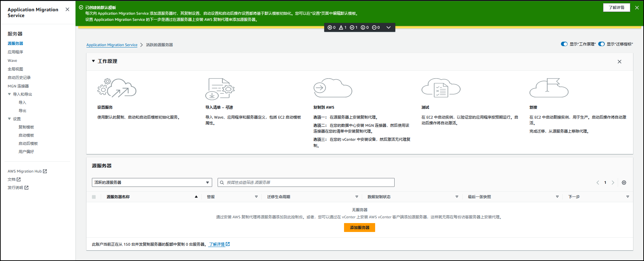Close the Application Migration Service side navigation

tap(67, 10)
